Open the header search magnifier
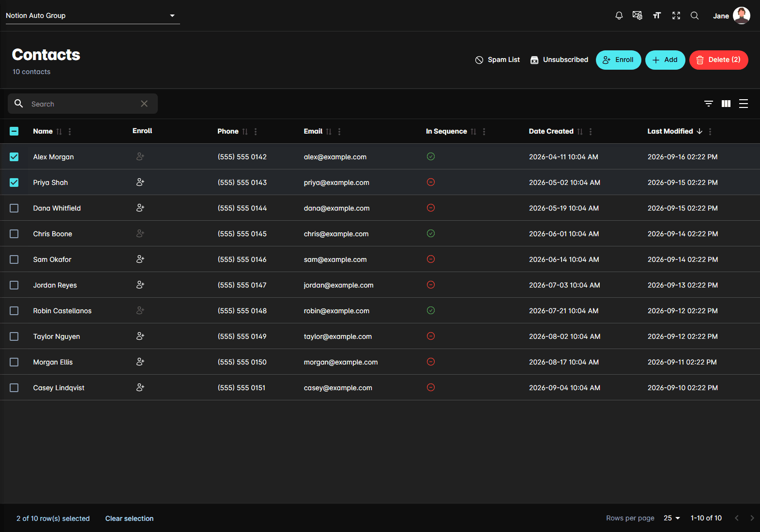The image size is (760, 532). coord(695,15)
